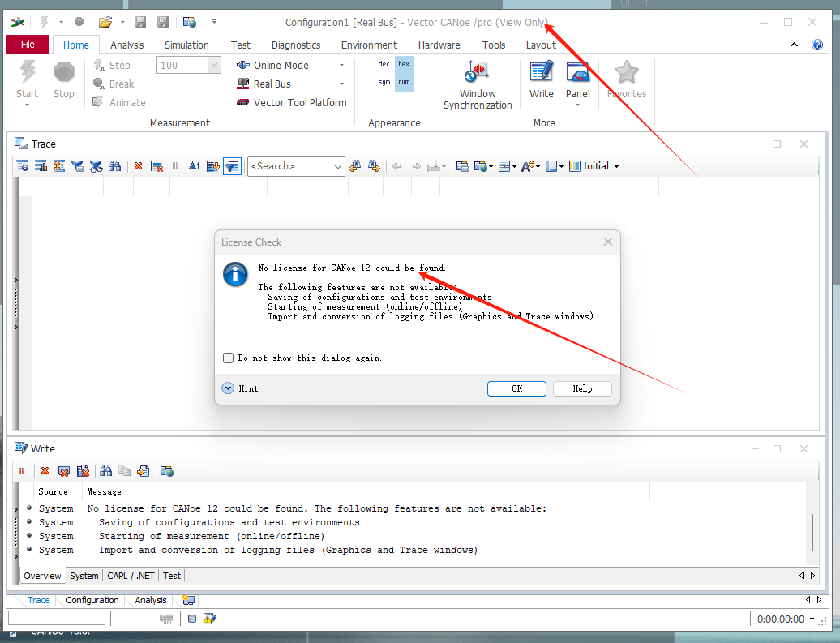840x643 pixels.
Task: Click the red X clear icon in Write toolbar
Action: click(45, 471)
